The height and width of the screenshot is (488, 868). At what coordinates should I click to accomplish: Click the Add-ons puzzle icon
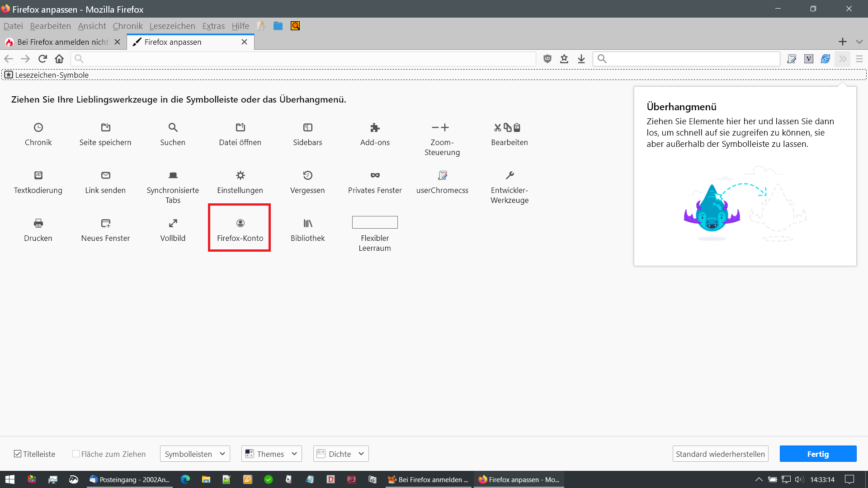(375, 127)
